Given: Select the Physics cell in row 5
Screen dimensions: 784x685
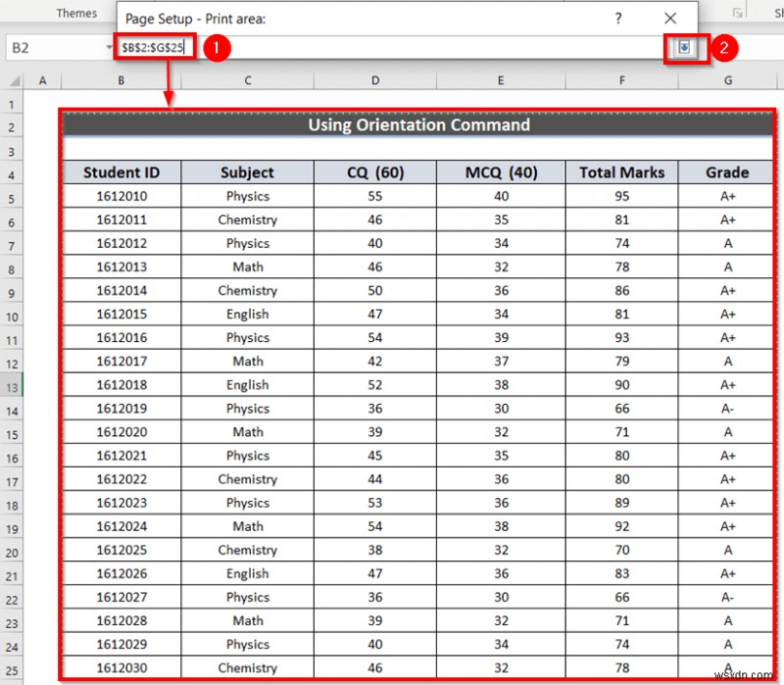Looking at the screenshot, I should [x=246, y=196].
